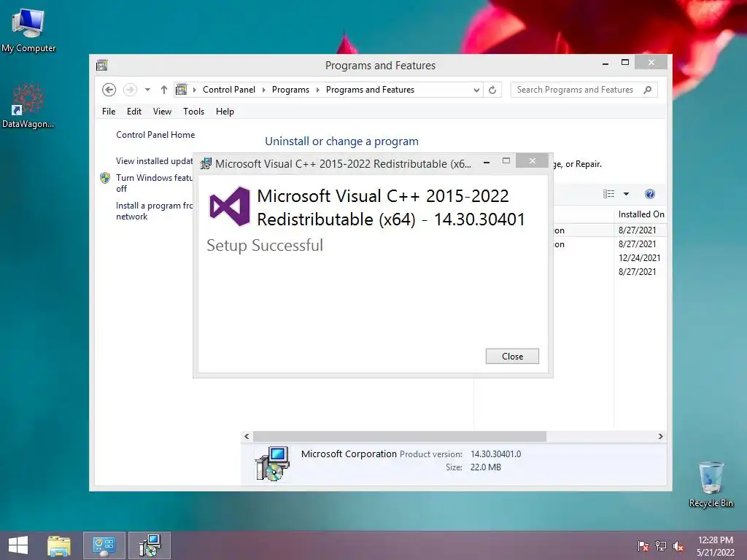Expand chevron before Control Panel breadcrumb
This screenshot has height=560, width=747.
pos(194,90)
